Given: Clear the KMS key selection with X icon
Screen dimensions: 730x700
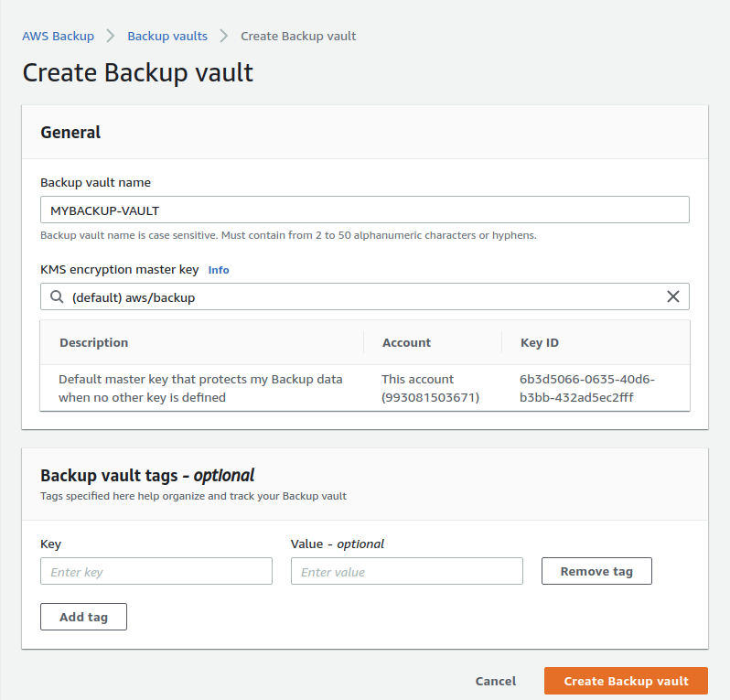Looking at the screenshot, I should (x=673, y=296).
